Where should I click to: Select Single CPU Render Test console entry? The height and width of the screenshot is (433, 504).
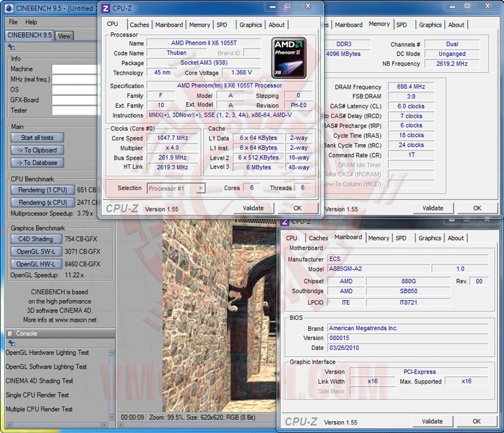point(37,395)
